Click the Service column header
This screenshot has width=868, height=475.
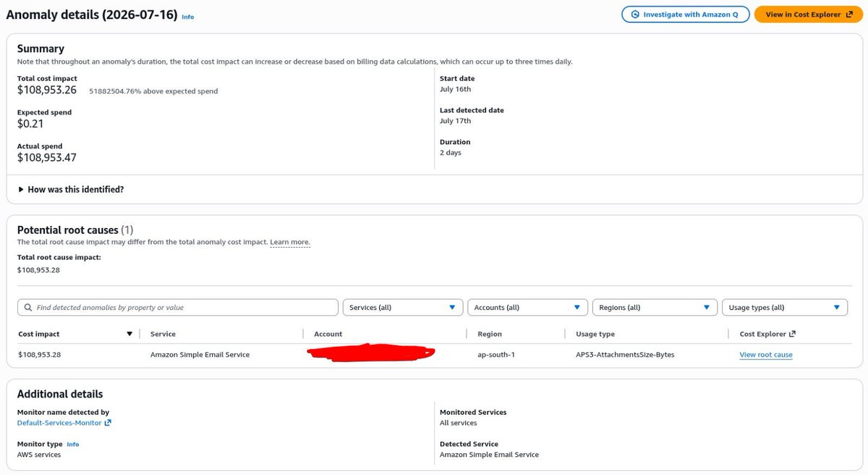click(x=163, y=334)
